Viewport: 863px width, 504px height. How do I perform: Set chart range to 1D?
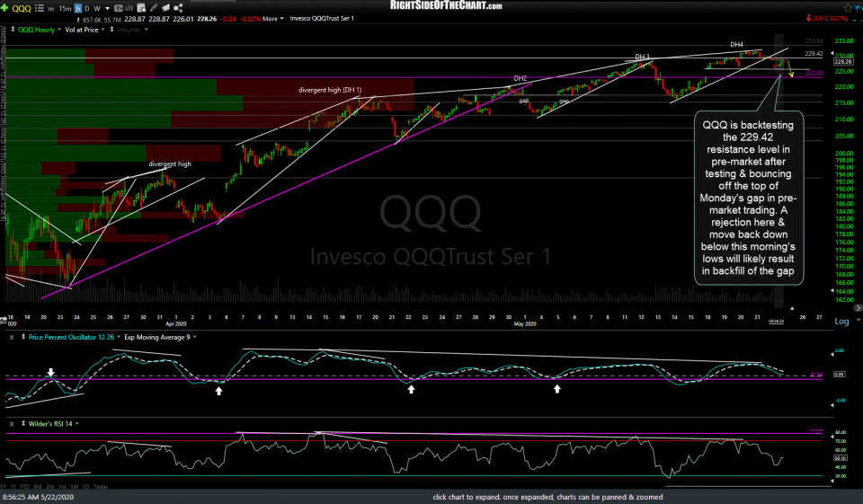(x=85, y=486)
